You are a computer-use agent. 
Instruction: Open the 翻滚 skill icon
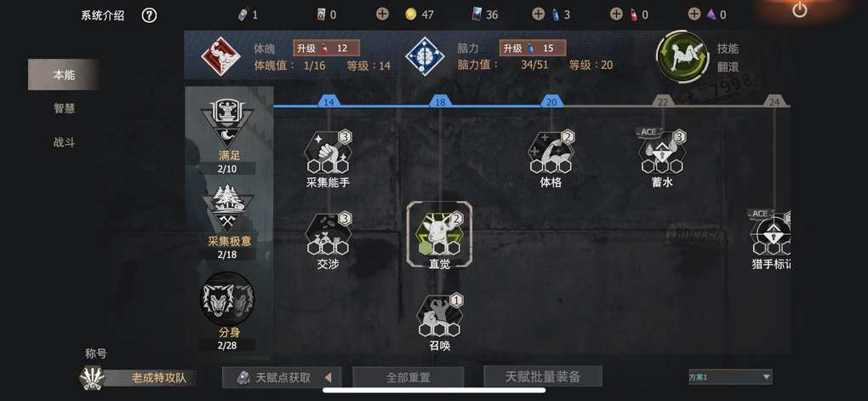coord(682,57)
